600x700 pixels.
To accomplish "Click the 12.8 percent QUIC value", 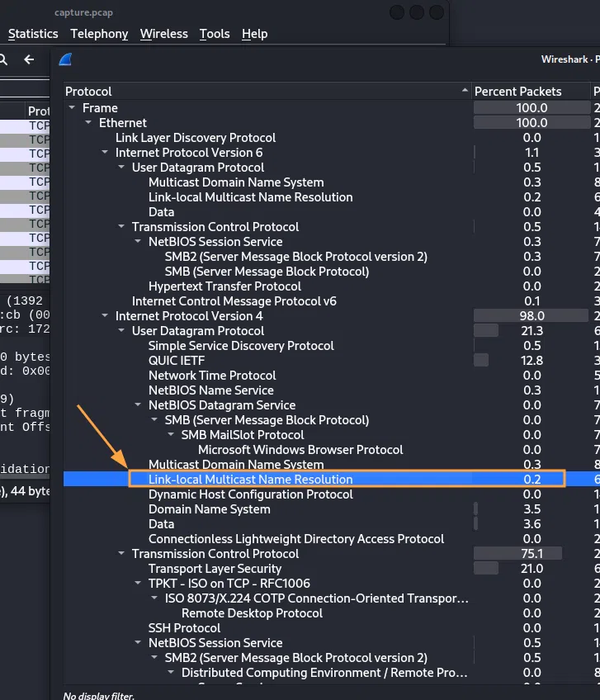I will pyautogui.click(x=531, y=360).
